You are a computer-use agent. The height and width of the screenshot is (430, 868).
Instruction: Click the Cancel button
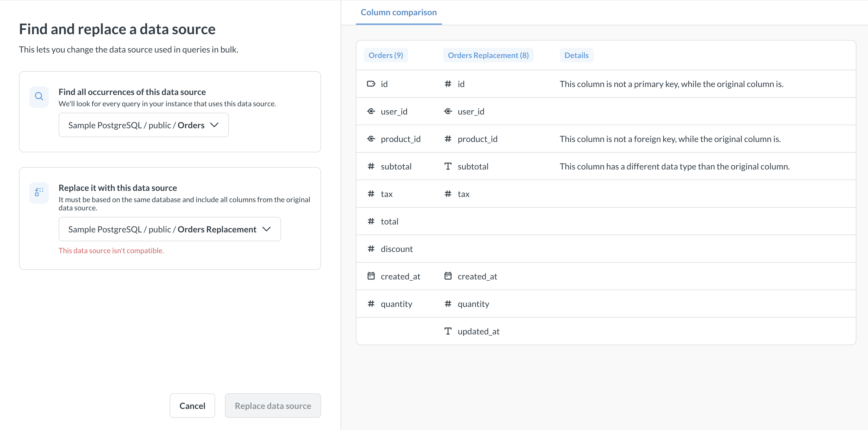(x=192, y=406)
